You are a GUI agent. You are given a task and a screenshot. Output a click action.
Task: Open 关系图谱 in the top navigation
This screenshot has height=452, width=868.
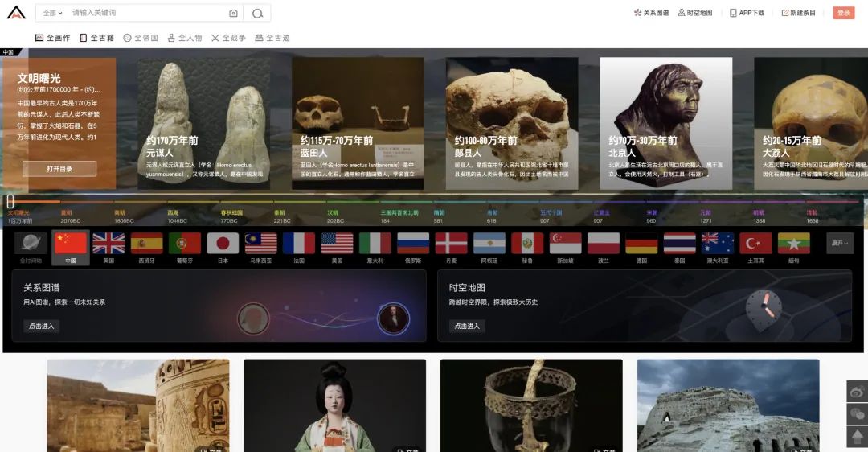[x=651, y=13]
